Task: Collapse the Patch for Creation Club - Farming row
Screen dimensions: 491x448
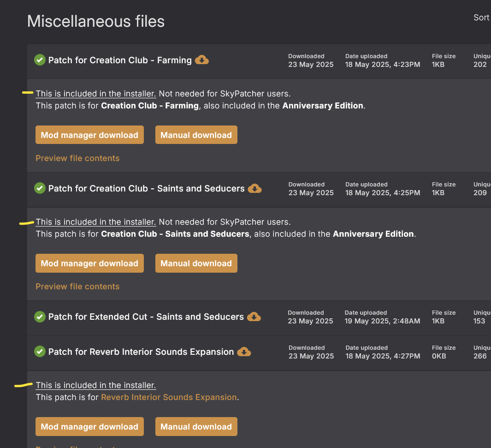Action: 120,60
